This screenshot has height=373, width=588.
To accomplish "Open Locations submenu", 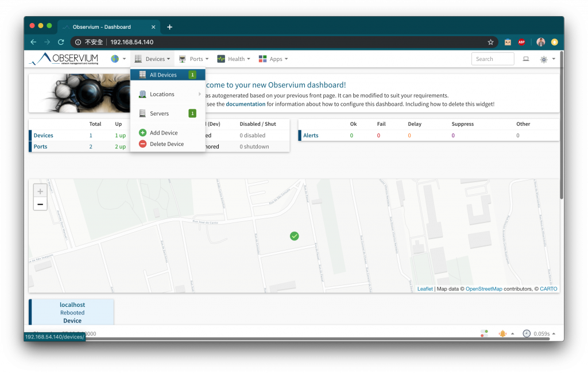I will point(168,94).
